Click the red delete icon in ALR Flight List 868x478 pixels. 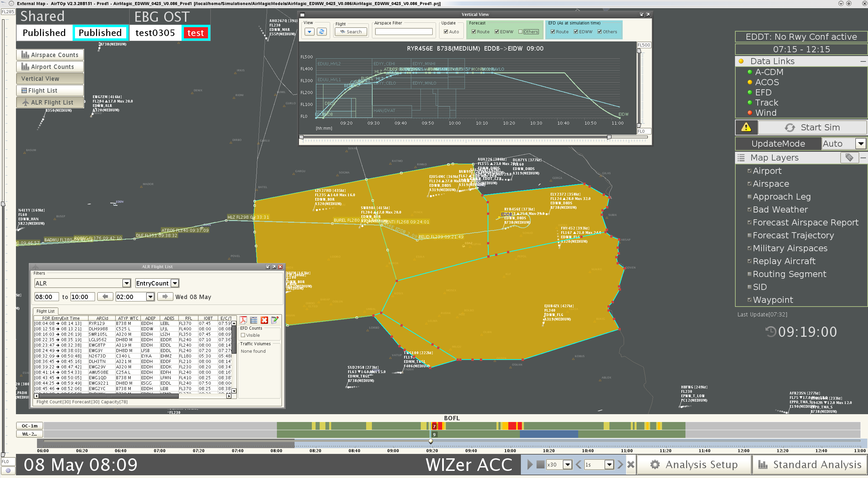pyautogui.click(x=264, y=320)
